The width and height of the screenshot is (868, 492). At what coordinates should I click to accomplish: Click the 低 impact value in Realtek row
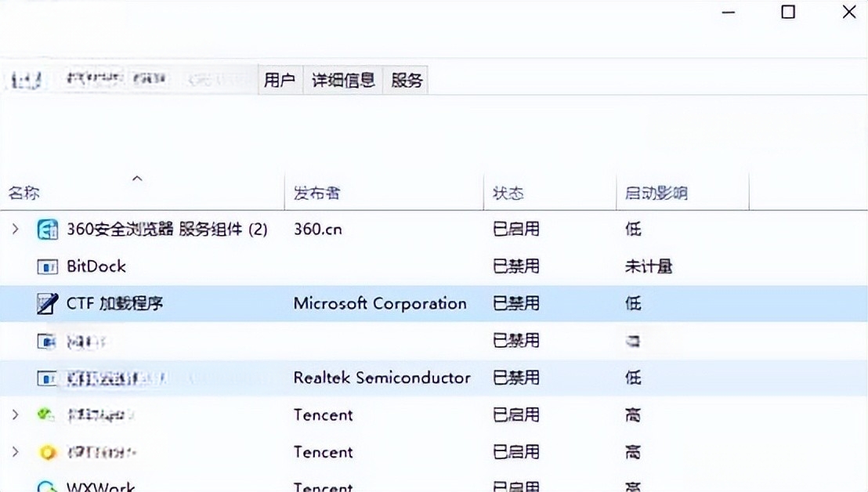tap(633, 378)
